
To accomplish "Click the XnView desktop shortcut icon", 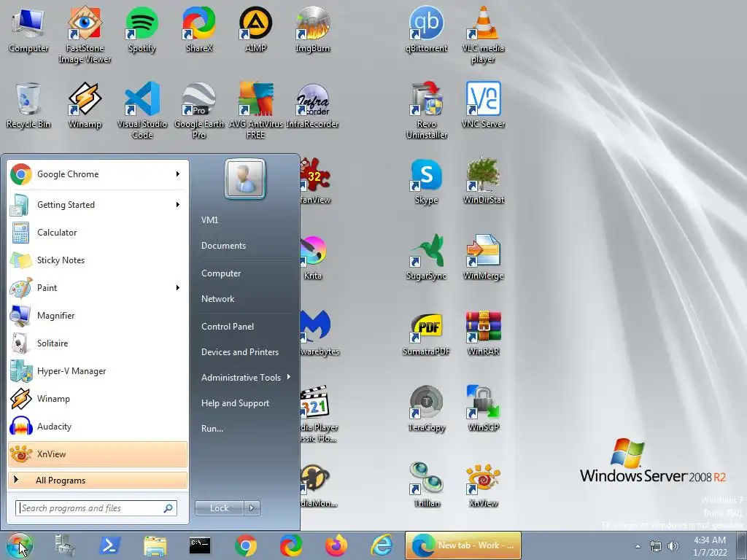I will point(483,484).
